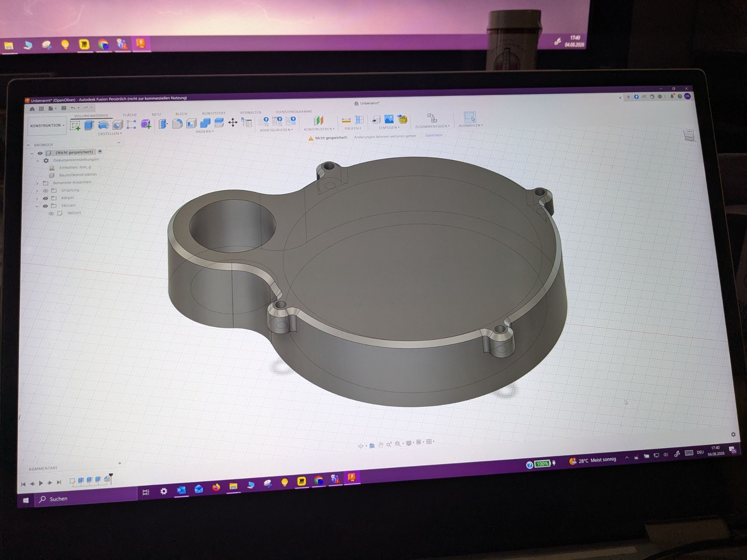The image size is (747, 560).
Task: Select the Extrude tool in Erstellen
Action: click(x=89, y=125)
